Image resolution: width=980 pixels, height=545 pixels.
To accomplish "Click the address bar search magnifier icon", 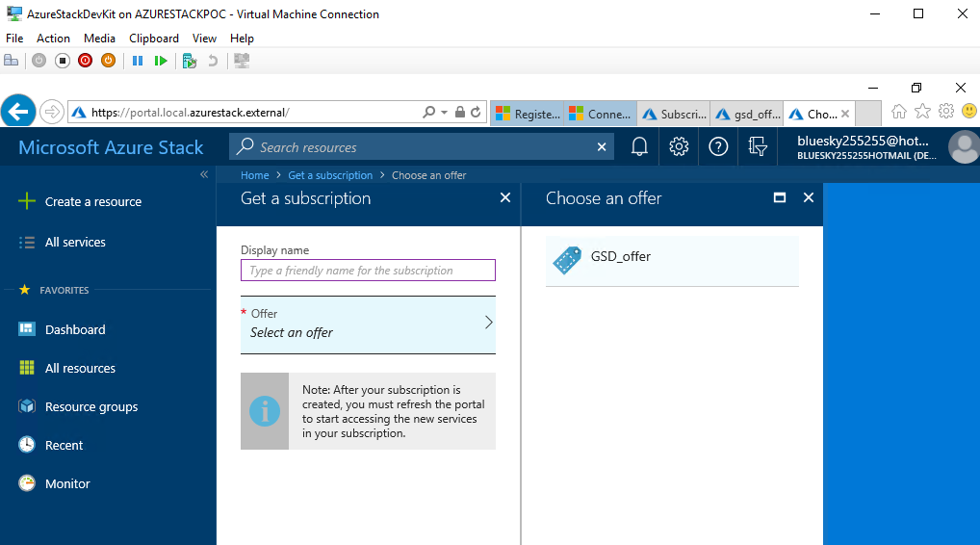I will pyautogui.click(x=428, y=113).
